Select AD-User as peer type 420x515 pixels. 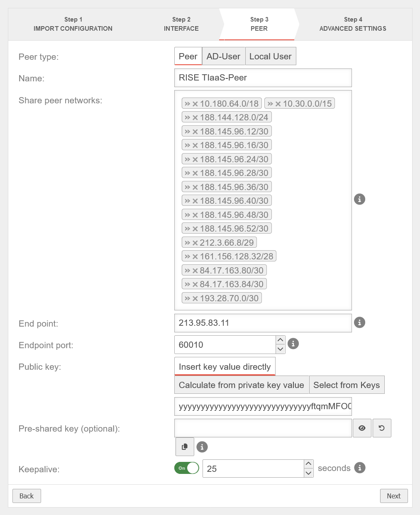coord(223,56)
